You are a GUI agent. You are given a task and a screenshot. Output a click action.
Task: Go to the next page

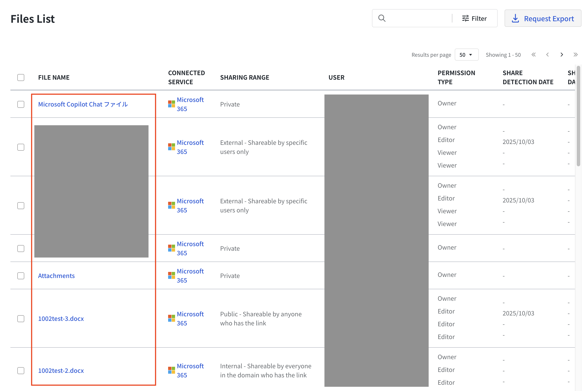click(562, 55)
